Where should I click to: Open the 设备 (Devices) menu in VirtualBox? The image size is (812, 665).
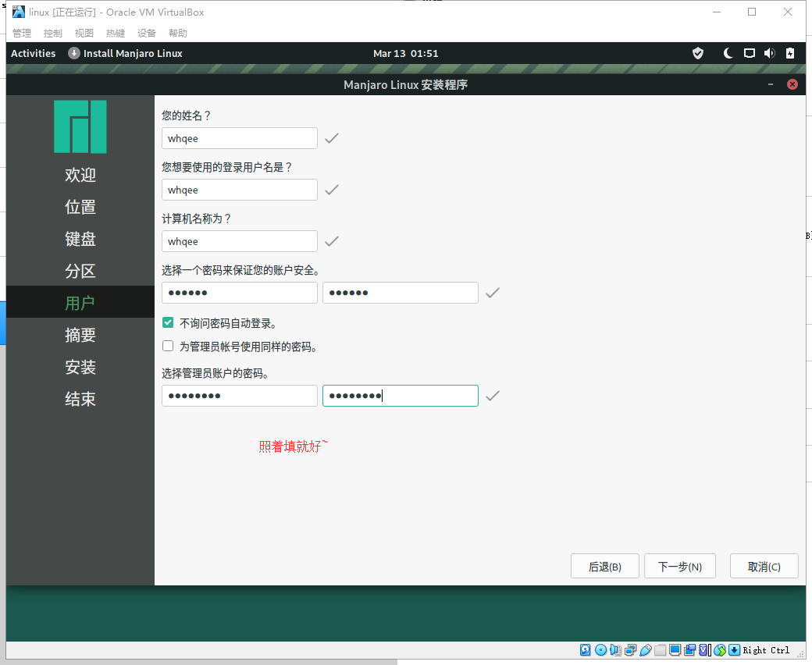coord(147,33)
